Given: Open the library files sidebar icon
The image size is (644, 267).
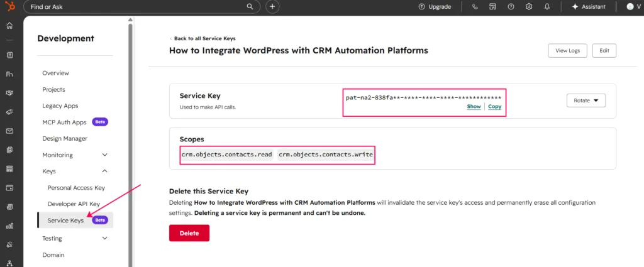Looking at the screenshot, I should (9, 207).
